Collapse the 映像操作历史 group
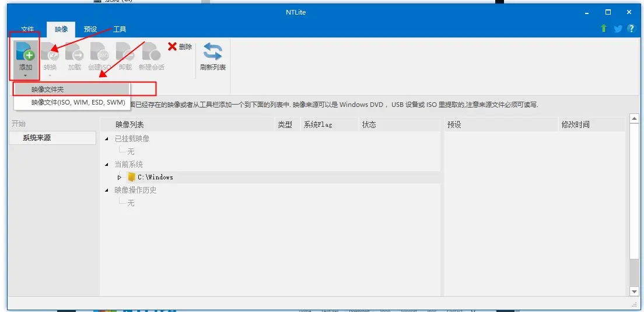Viewport: 644px width, 312px height. pyautogui.click(x=107, y=190)
